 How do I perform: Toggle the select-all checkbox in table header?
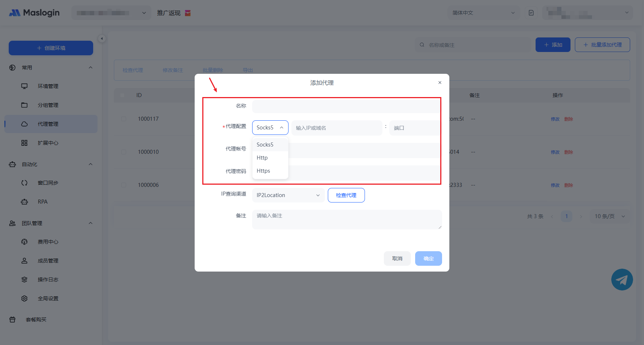tap(122, 95)
